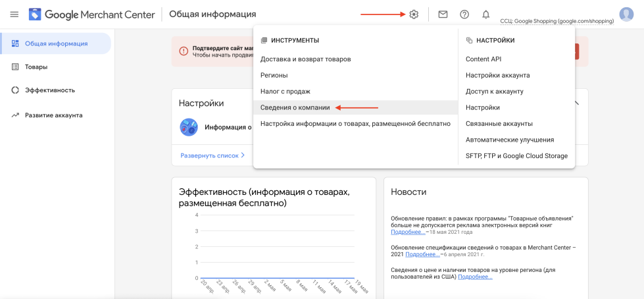This screenshot has height=299, width=644.
Task: Open Связанные аккаунты entry
Action: (499, 123)
